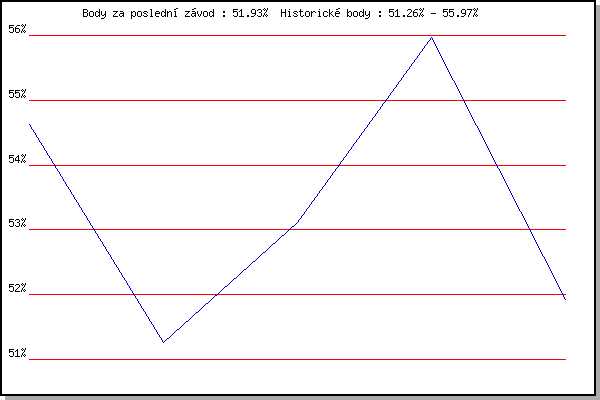Click the blue line's lowest valley point
The width and height of the screenshot is (600, 400).
pyautogui.click(x=163, y=342)
